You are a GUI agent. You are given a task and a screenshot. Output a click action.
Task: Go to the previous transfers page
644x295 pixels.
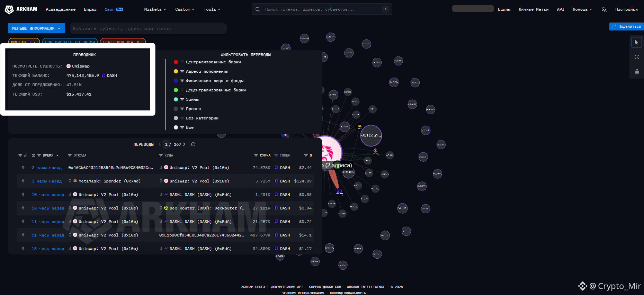[x=160, y=144]
